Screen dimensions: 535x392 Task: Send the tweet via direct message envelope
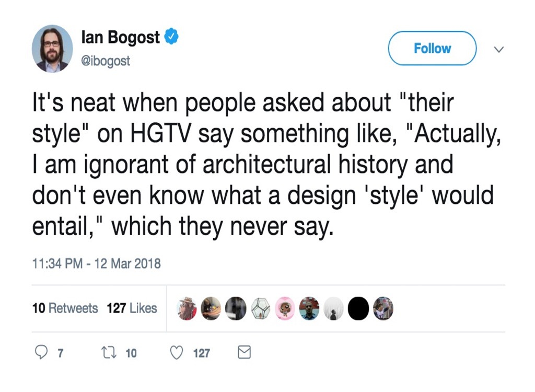(x=243, y=353)
